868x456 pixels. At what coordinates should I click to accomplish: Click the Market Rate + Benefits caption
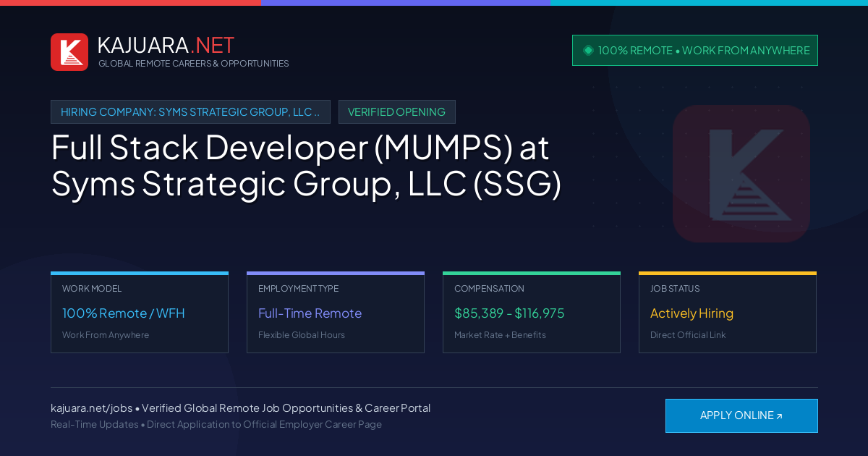[x=500, y=335]
